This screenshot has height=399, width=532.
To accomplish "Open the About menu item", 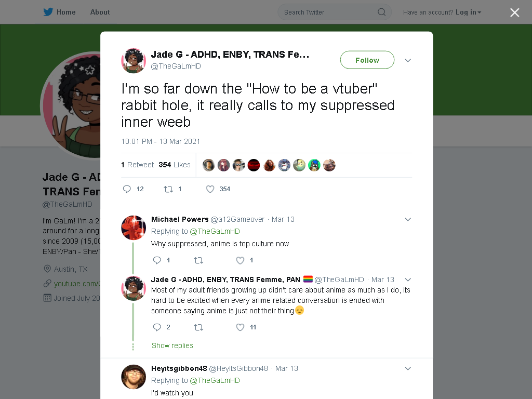I will click(x=100, y=12).
